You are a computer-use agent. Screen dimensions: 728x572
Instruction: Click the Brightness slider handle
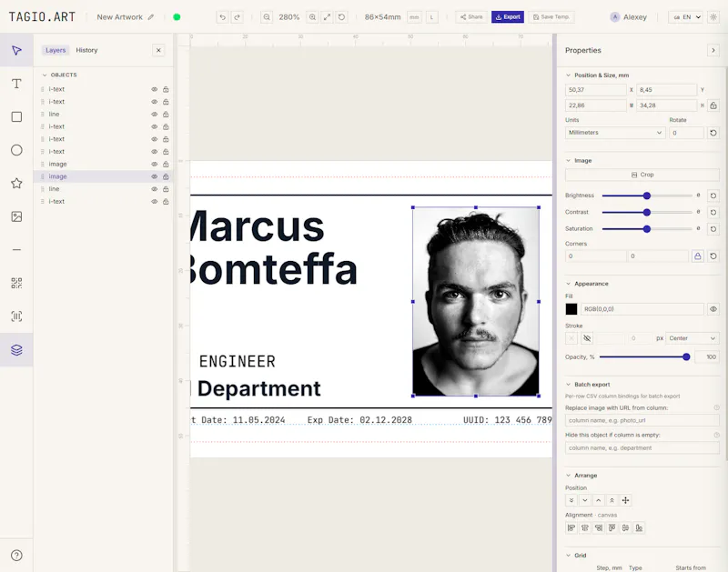(x=647, y=196)
